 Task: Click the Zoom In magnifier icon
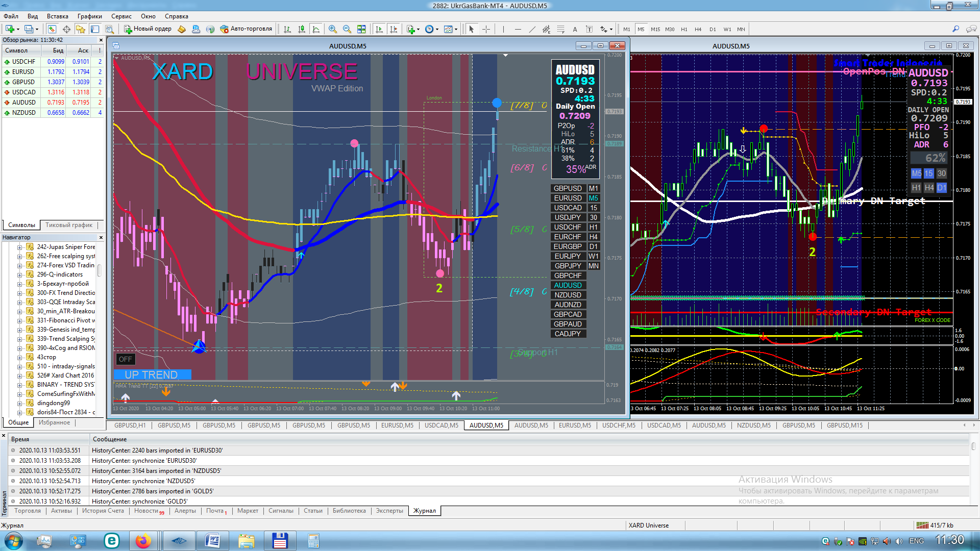(x=333, y=29)
